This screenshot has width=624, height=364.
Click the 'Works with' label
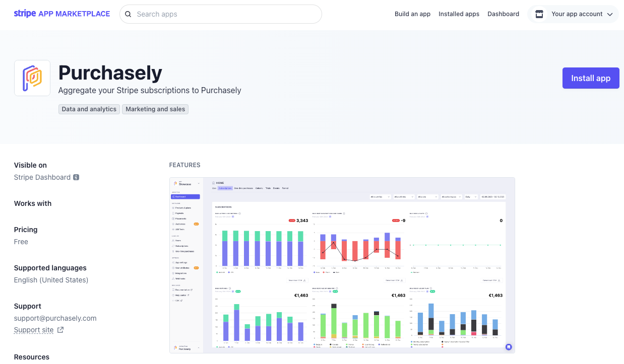click(x=33, y=203)
